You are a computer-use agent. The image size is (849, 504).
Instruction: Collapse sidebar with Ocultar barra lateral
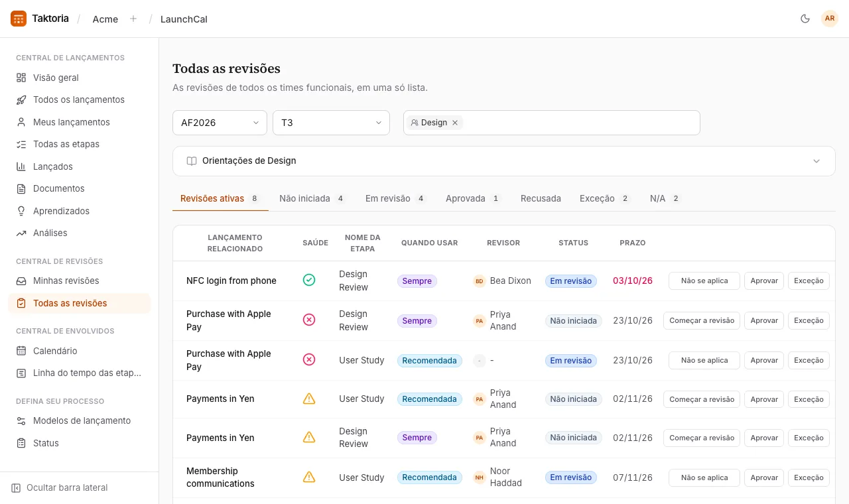[x=60, y=487]
